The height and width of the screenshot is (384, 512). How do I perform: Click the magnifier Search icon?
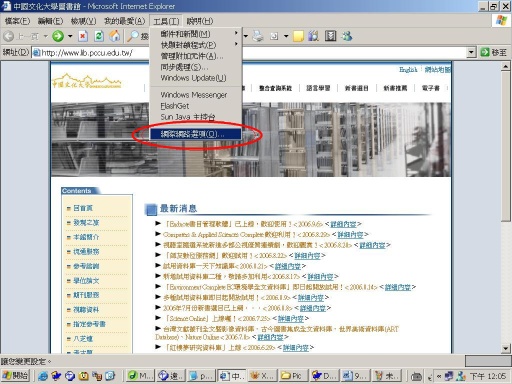(133, 36)
